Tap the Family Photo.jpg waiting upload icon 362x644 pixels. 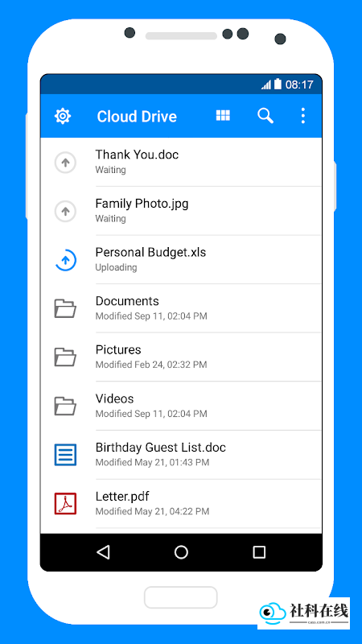65,211
